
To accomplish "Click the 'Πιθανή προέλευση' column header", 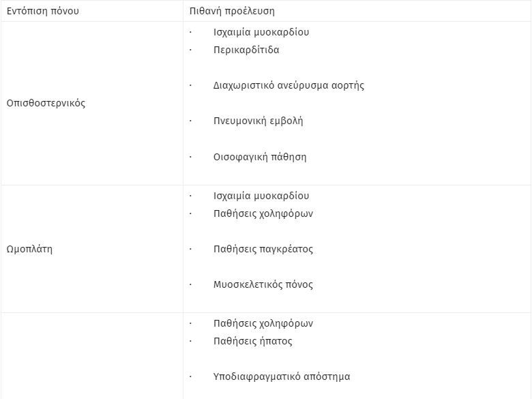I will pyautogui.click(x=232, y=11).
